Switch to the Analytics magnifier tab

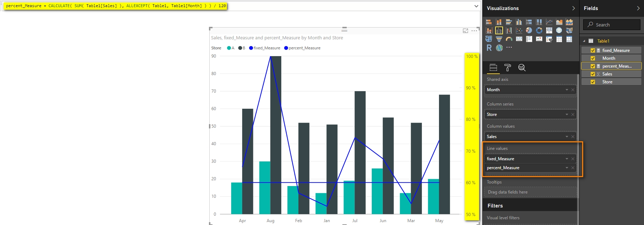[522, 68]
